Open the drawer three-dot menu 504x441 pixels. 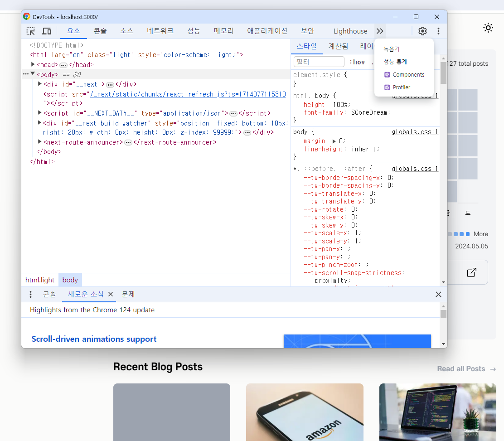pos(30,295)
